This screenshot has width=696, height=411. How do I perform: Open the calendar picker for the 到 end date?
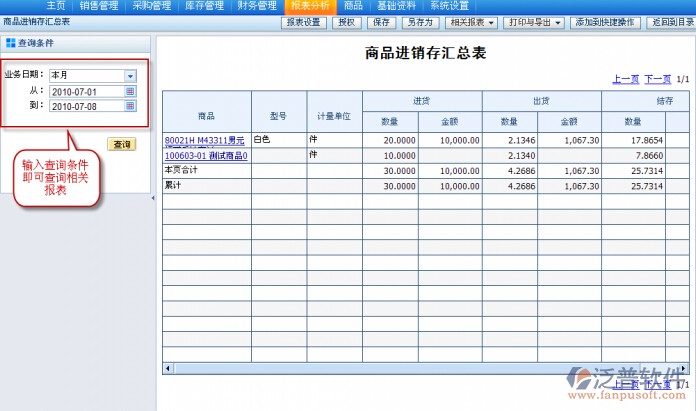click(130, 106)
